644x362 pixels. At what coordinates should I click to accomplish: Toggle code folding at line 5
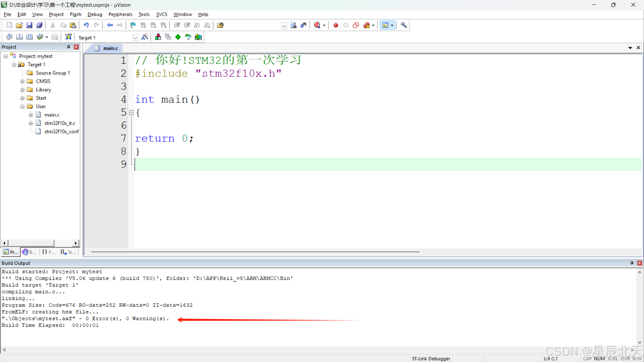[131, 113]
